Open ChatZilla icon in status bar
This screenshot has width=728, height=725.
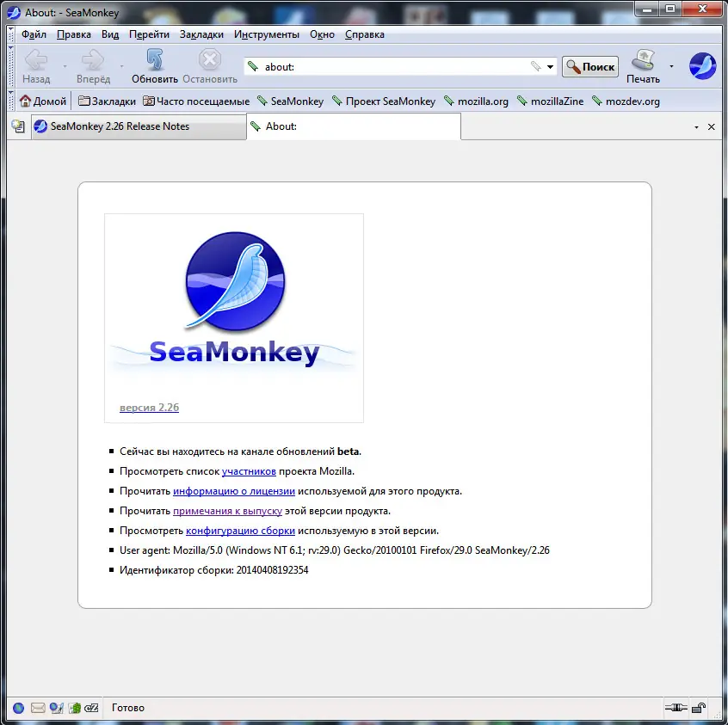pyautogui.click(x=91, y=708)
